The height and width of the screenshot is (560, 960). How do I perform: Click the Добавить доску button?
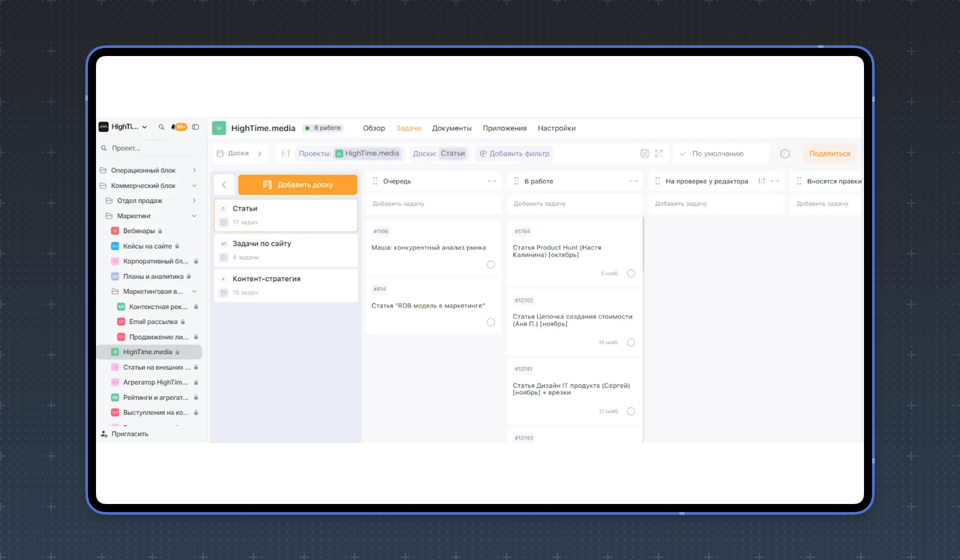pos(298,185)
